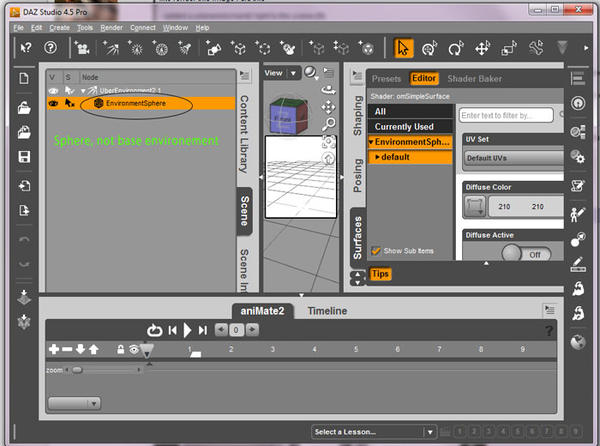Create a new null object
600x446 pixels.
(x=263, y=48)
